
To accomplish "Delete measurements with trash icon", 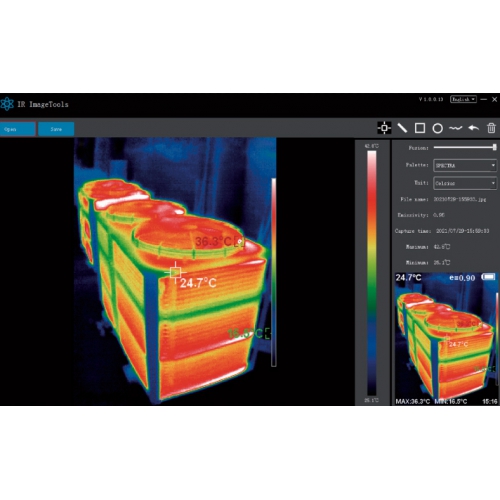I will point(491,128).
